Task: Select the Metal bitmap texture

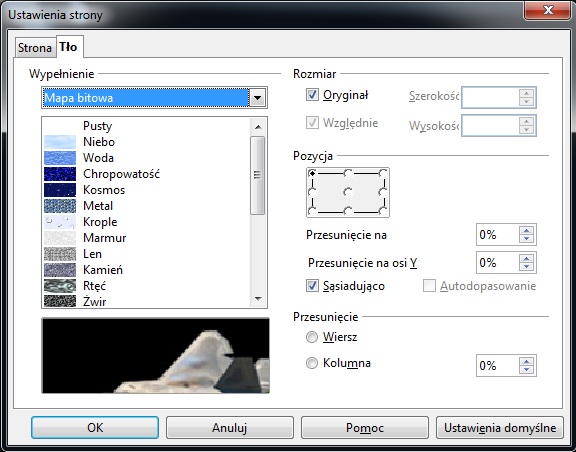Action: [146, 206]
